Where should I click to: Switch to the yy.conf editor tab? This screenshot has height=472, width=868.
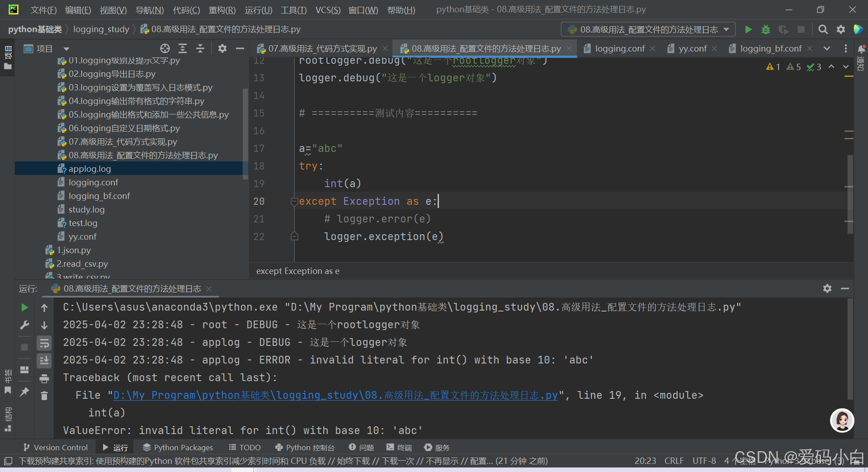(x=692, y=48)
